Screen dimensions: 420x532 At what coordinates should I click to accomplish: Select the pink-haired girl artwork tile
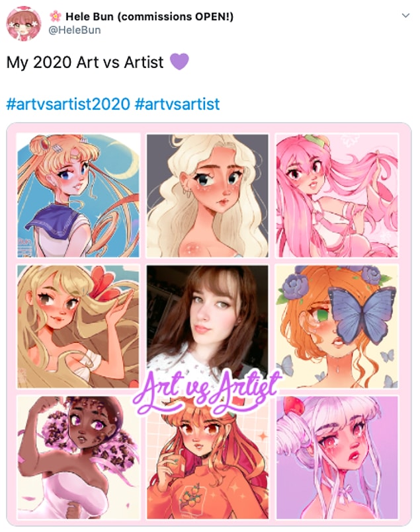tap(337, 196)
